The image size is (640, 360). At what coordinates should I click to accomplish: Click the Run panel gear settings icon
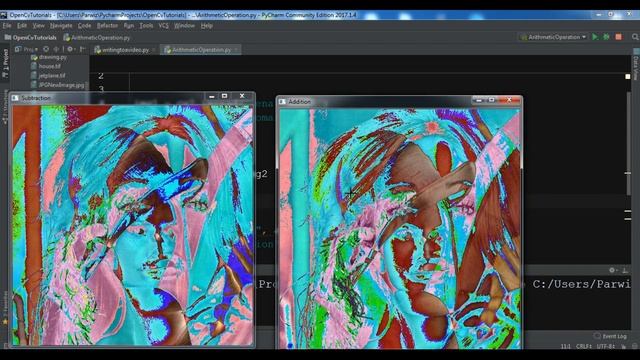tap(612, 270)
